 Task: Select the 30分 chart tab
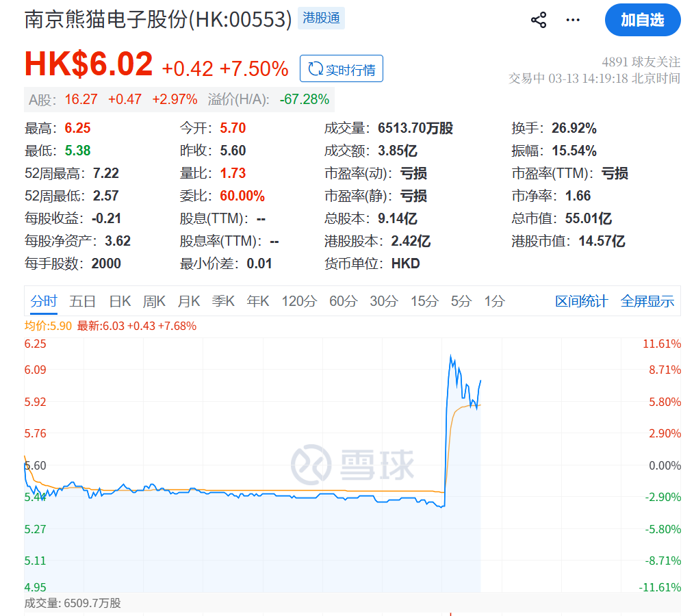coord(383,301)
